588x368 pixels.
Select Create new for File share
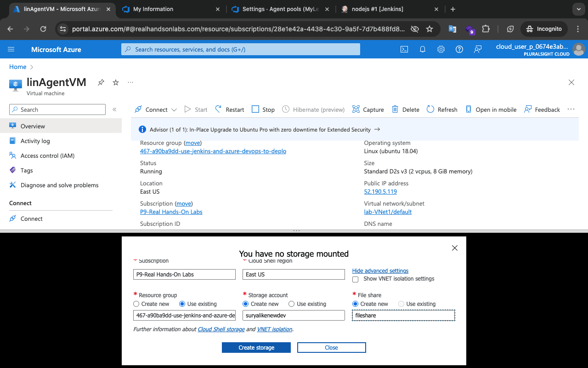(355, 304)
